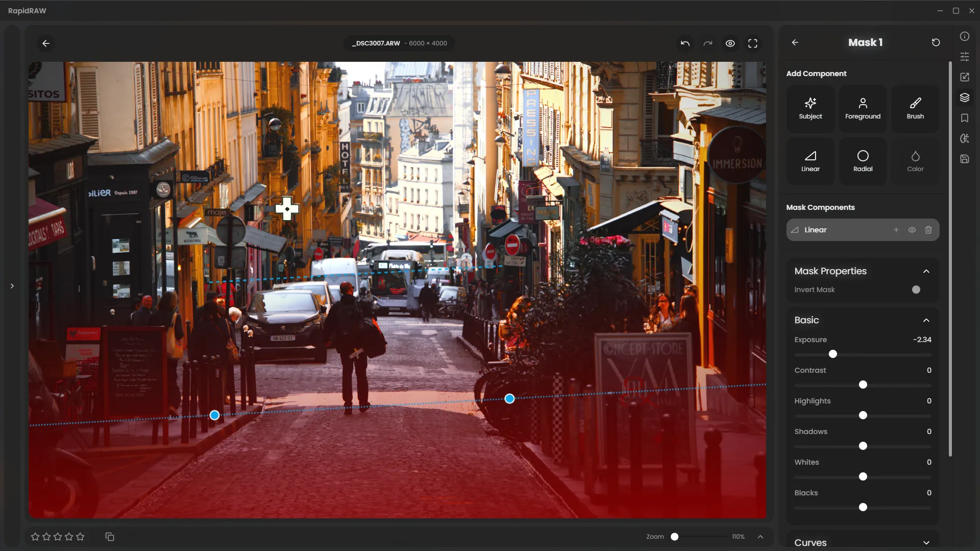Toggle the original preview eye icon
The width and height of the screenshot is (980, 551).
(730, 43)
